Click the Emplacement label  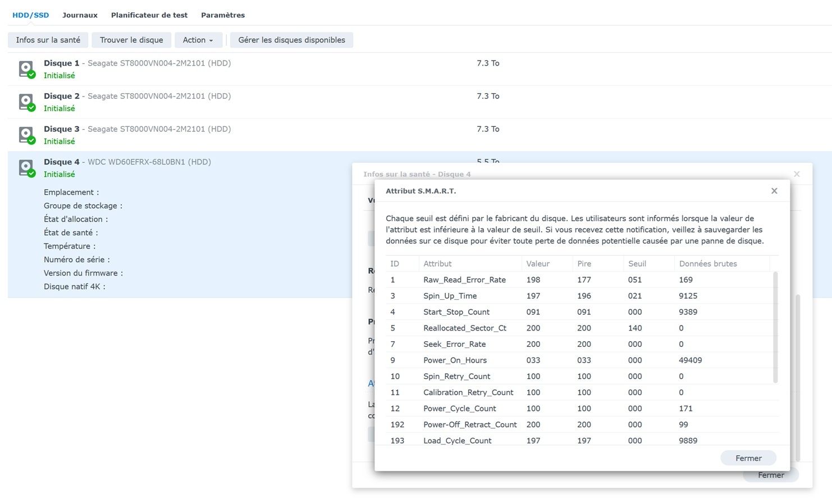[x=71, y=193]
